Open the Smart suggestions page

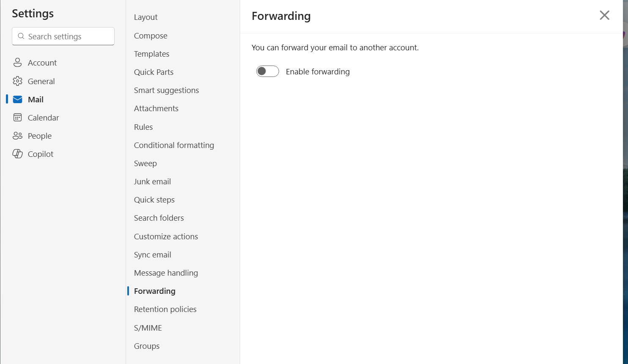tap(166, 90)
